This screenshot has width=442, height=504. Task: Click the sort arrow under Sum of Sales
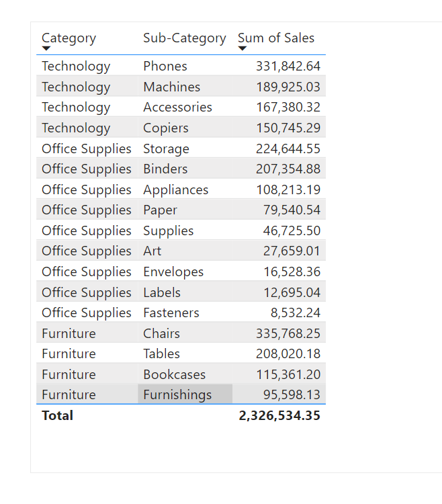point(242,49)
